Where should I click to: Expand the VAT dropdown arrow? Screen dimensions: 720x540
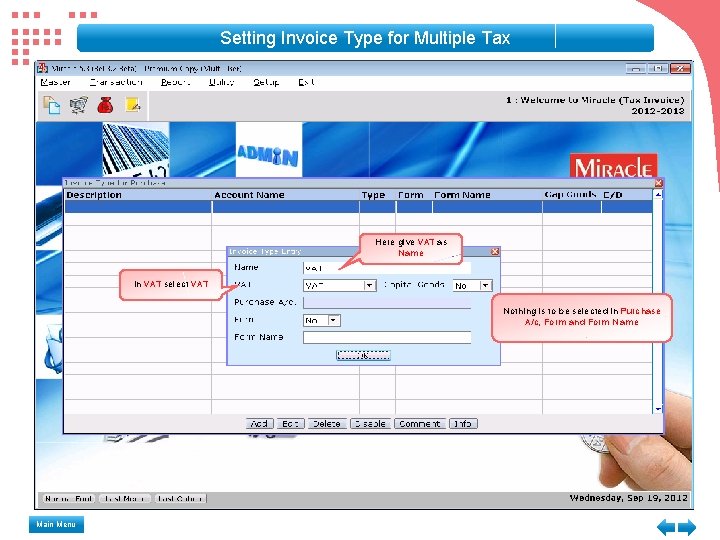[370, 285]
